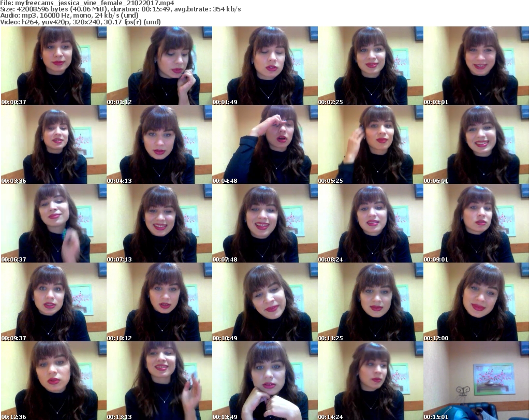Select the thumbnail timestamped 00:04:13

pos(159,144)
